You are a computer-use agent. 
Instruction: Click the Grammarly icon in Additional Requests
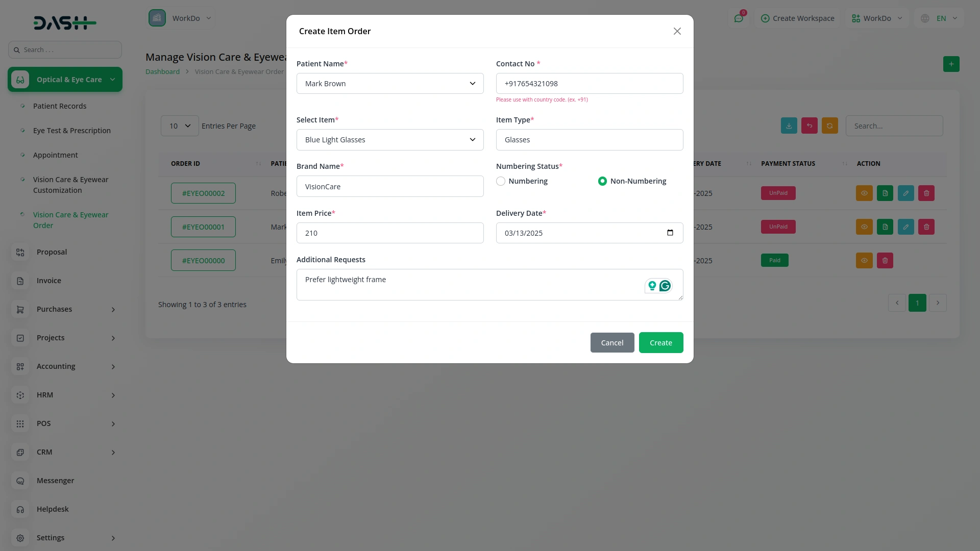(665, 286)
